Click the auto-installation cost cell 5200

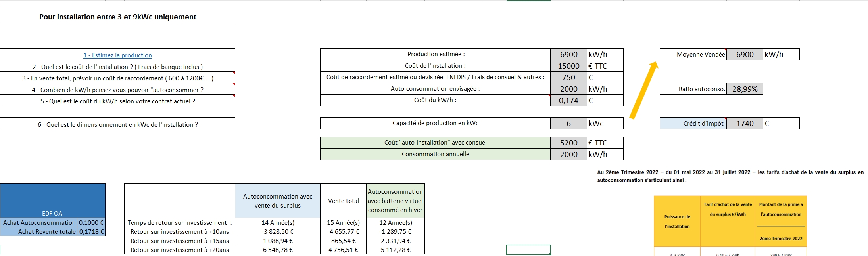coord(568,143)
